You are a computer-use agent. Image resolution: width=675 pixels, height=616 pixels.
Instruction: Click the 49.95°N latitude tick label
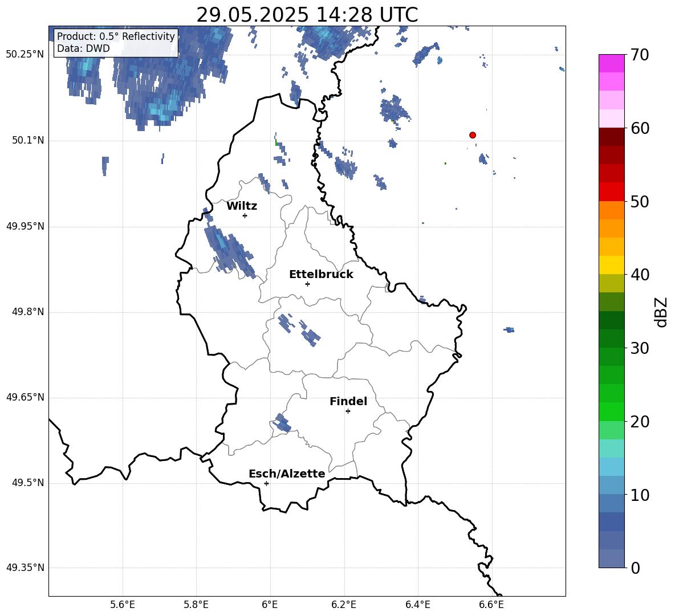point(25,226)
